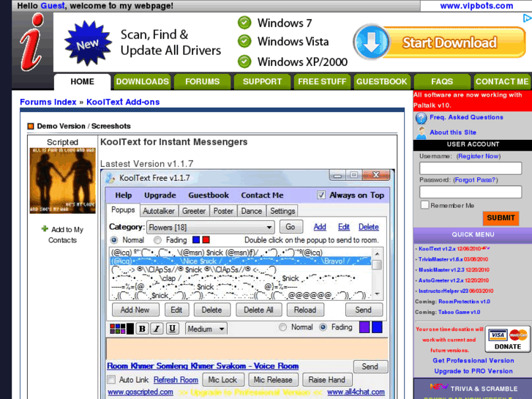
Task: Click the purple fading color swatch
Action: tap(364, 327)
